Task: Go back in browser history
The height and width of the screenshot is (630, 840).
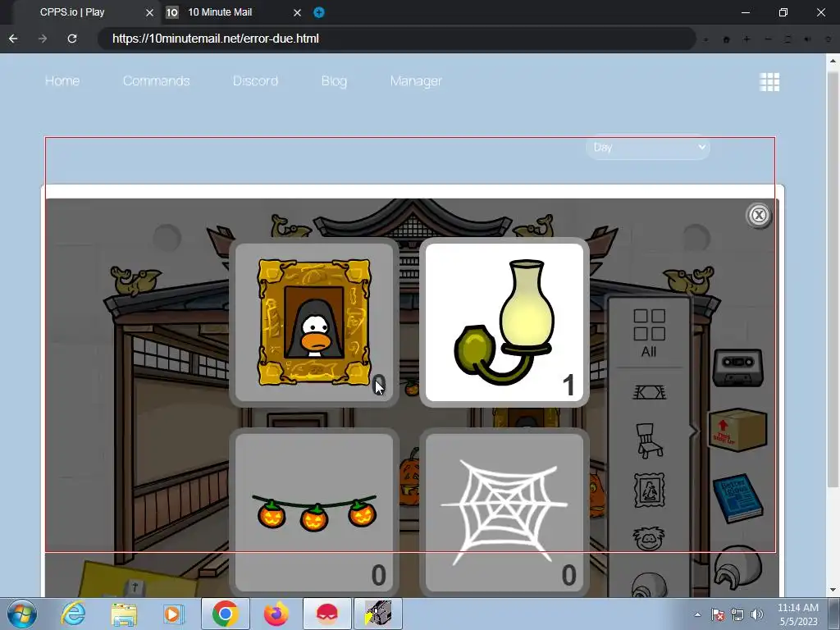Action: point(13,39)
